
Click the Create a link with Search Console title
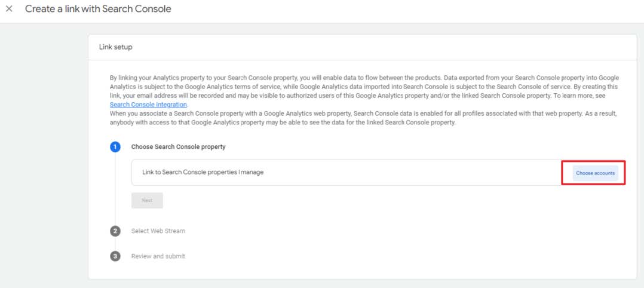[98, 8]
